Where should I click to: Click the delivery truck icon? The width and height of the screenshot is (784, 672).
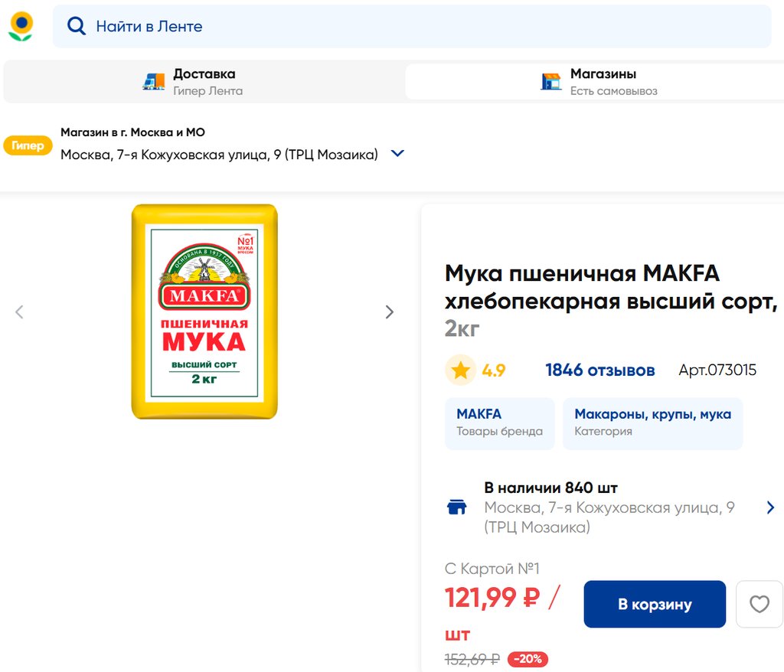pyautogui.click(x=154, y=82)
